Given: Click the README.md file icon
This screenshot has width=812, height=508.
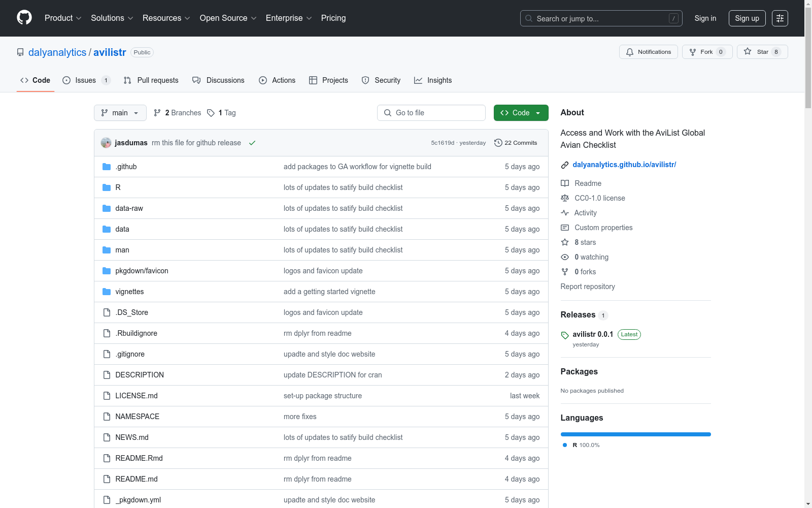Looking at the screenshot, I should (x=107, y=479).
